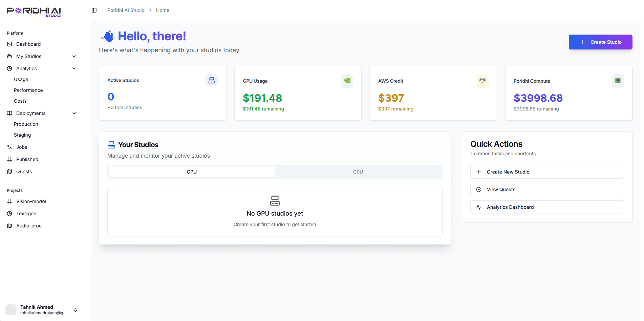This screenshot has height=321, width=644.
Task: Click the Analytics pie chart icon
Action: pos(9,68)
